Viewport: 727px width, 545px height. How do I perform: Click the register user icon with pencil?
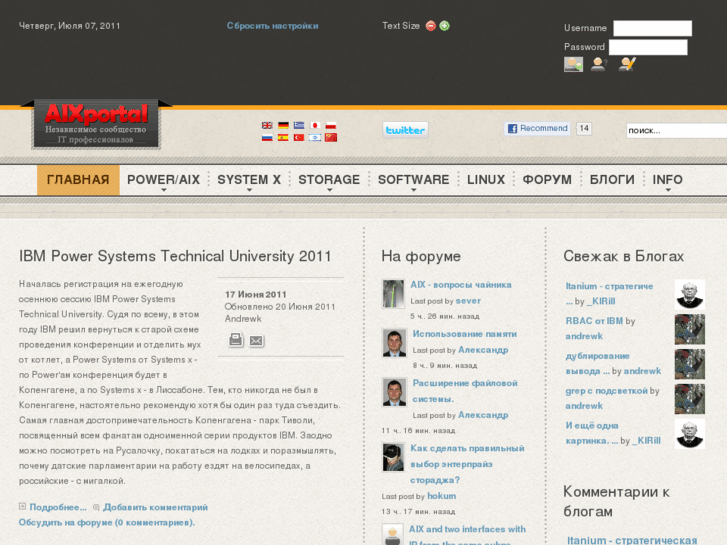pos(627,64)
